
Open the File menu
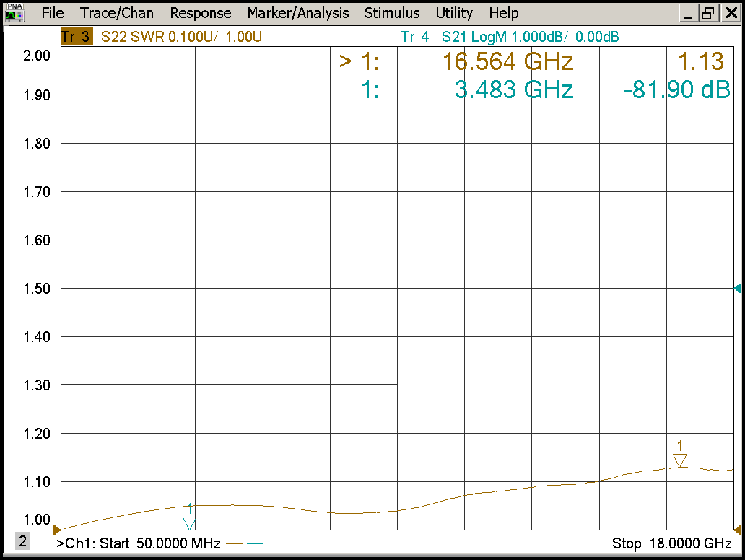pyautogui.click(x=52, y=13)
